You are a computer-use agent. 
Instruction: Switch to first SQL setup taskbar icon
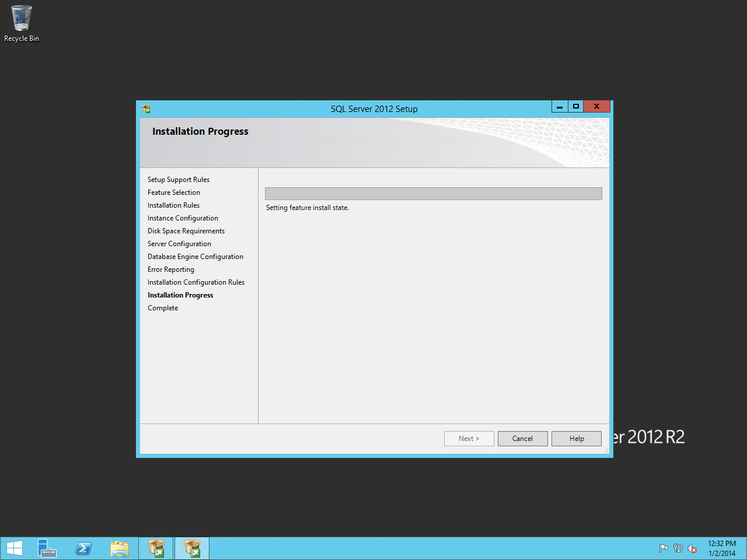[156, 548]
